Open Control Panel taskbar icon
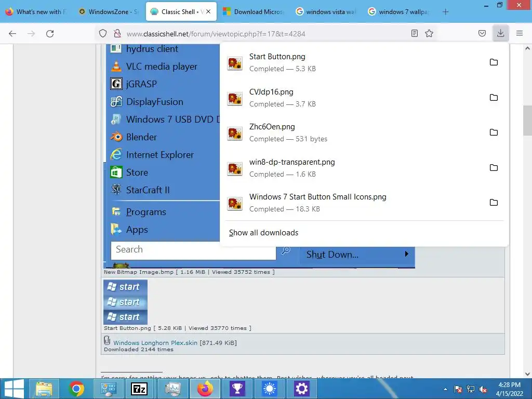This screenshot has height=399, width=532. tap(108, 389)
